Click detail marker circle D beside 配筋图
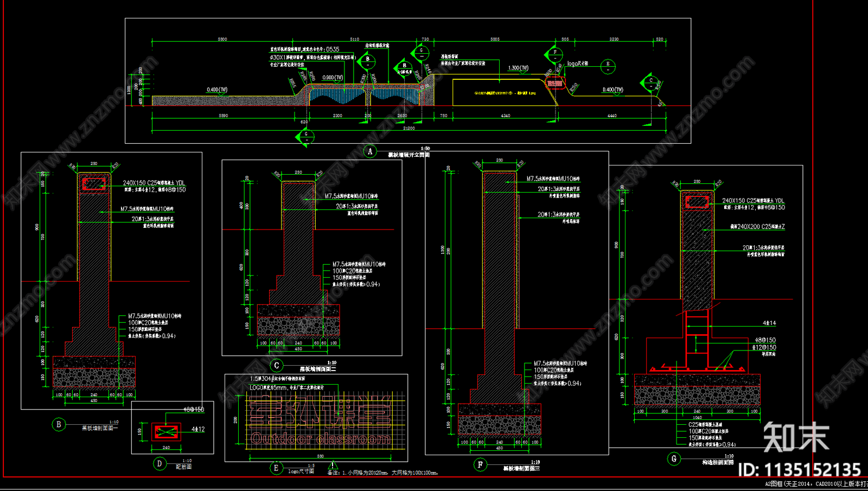The height and width of the screenshot is (491, 868). point(159,463)
